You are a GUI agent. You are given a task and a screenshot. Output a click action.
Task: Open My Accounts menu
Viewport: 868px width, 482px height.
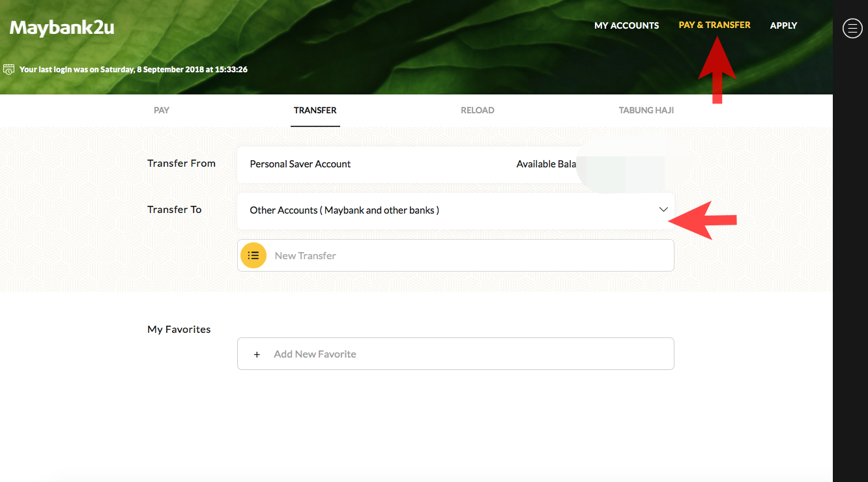tap(626, 25)
